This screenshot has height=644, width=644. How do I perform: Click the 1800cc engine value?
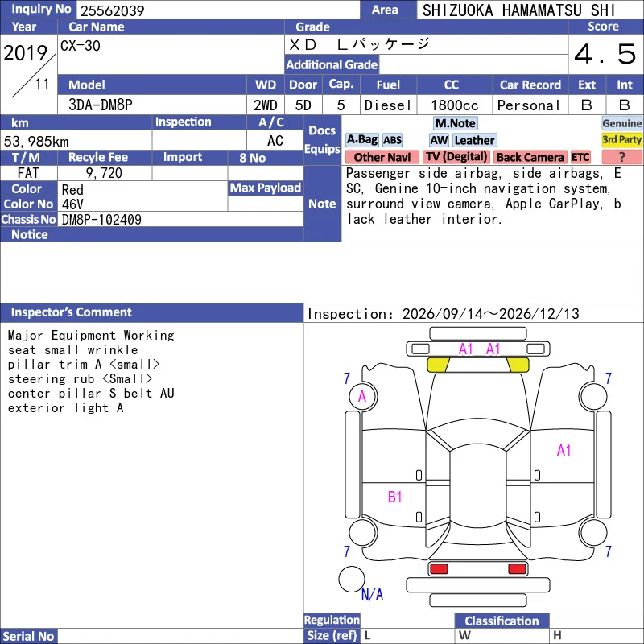click(x=454, y=105)
